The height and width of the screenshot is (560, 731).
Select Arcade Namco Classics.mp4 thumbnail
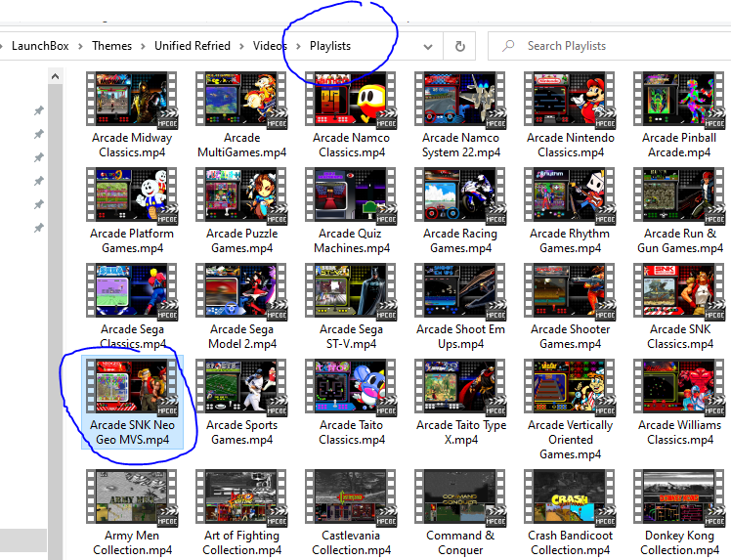(351, 99)
